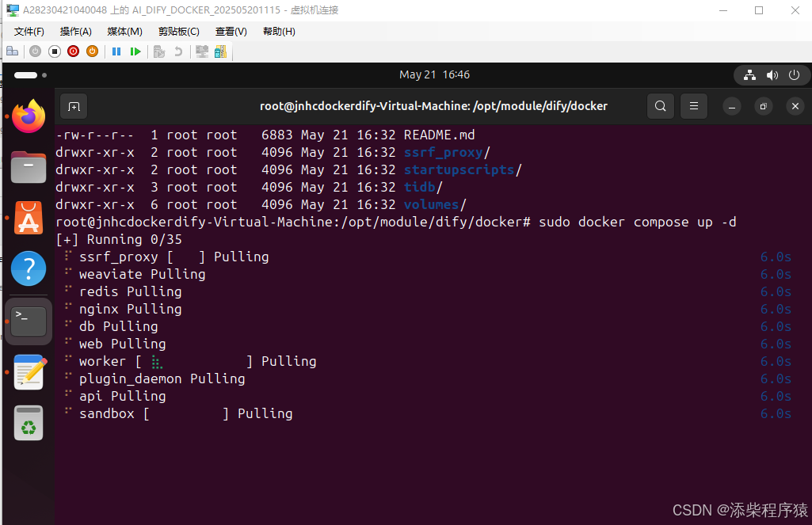Click the ssrf_proxy/ directory name
This screenshot has height=525, width=812.
click(x=447, y=153)
